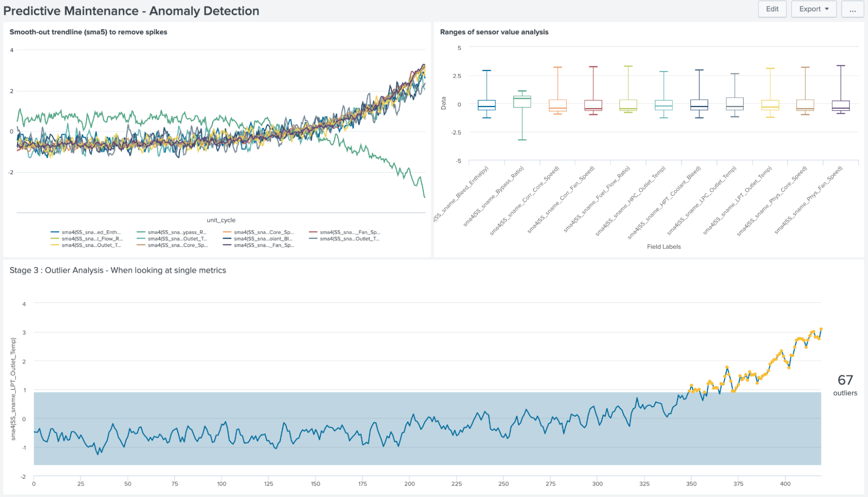The image size is (868, 497).
Task: Click the vertical Data axis title
Action: [x=443, y=103]
